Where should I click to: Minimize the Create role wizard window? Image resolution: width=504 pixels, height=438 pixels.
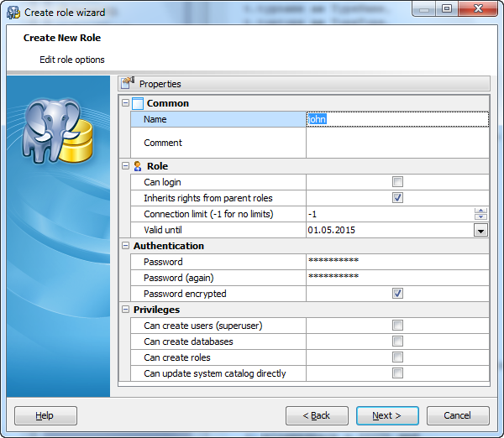(x=423, y=8)
